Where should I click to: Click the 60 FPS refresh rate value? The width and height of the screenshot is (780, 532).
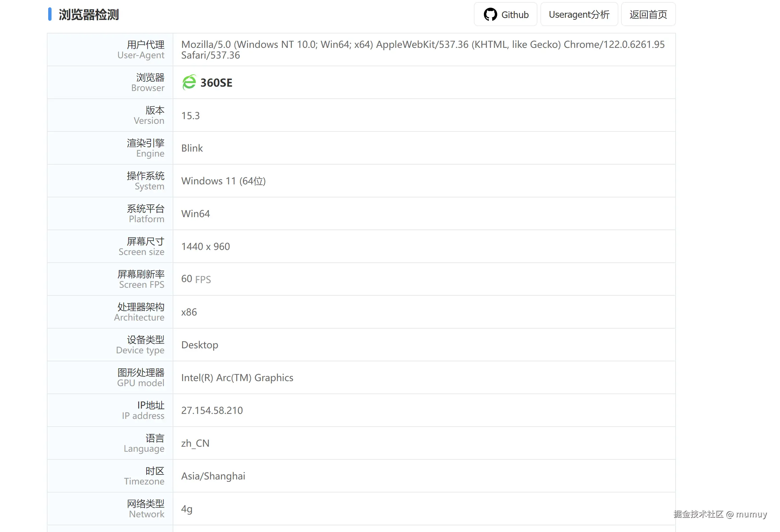click(196, 279)
